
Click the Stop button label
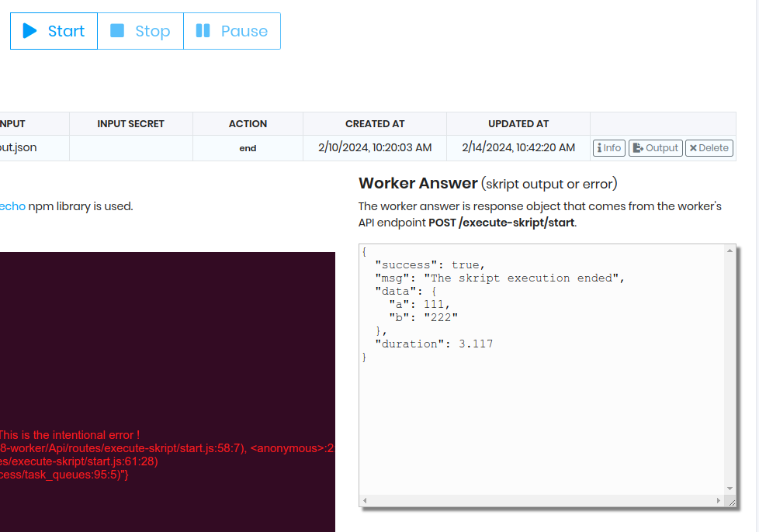[x=152, y=32]
